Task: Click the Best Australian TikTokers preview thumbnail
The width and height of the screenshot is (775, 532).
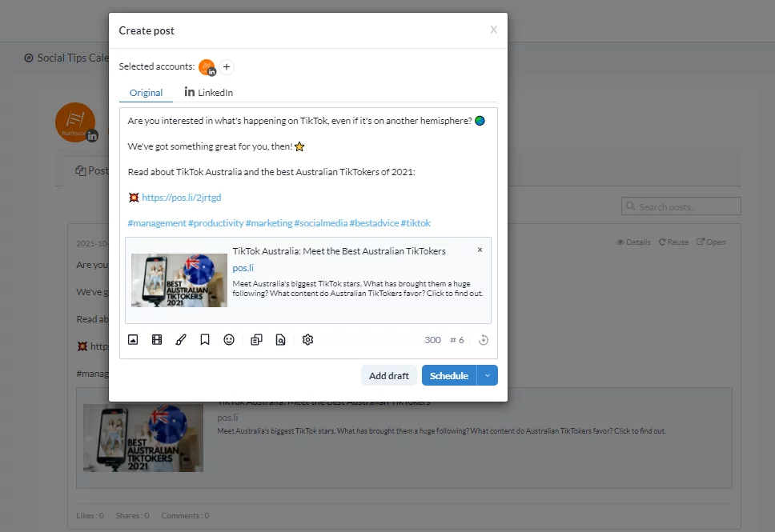Action: [179, 280]
